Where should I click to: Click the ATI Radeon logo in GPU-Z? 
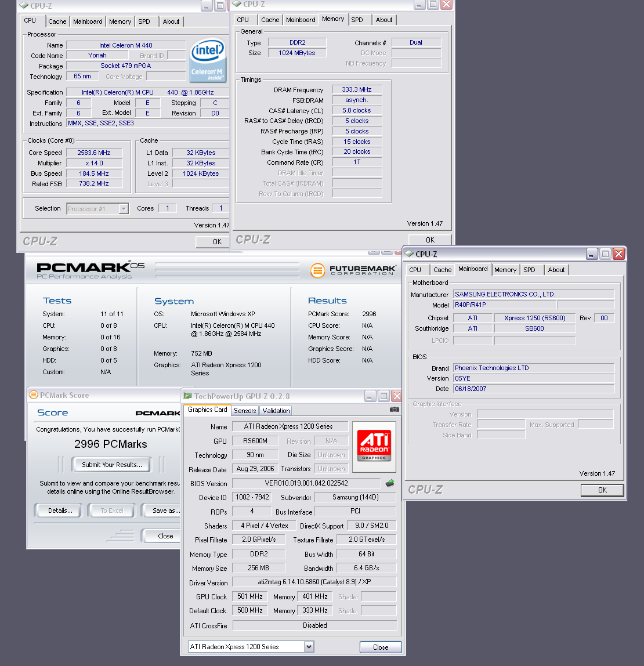[x=374, y=447]
